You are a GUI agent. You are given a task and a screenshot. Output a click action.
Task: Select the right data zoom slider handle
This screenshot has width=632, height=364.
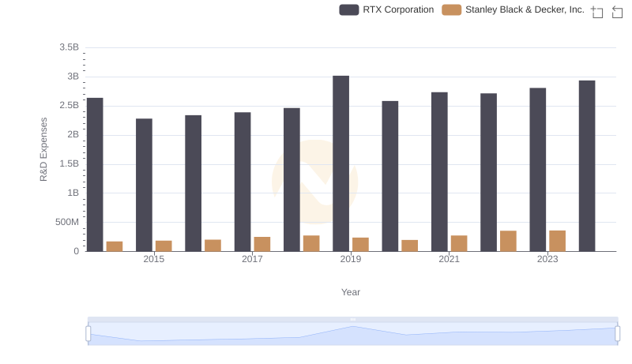point(617,333)
